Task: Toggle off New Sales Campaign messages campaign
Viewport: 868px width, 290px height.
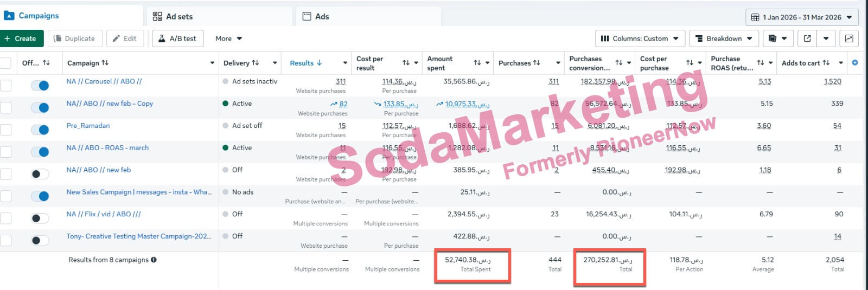Action: pyautogui.click(x=40, y=196)
